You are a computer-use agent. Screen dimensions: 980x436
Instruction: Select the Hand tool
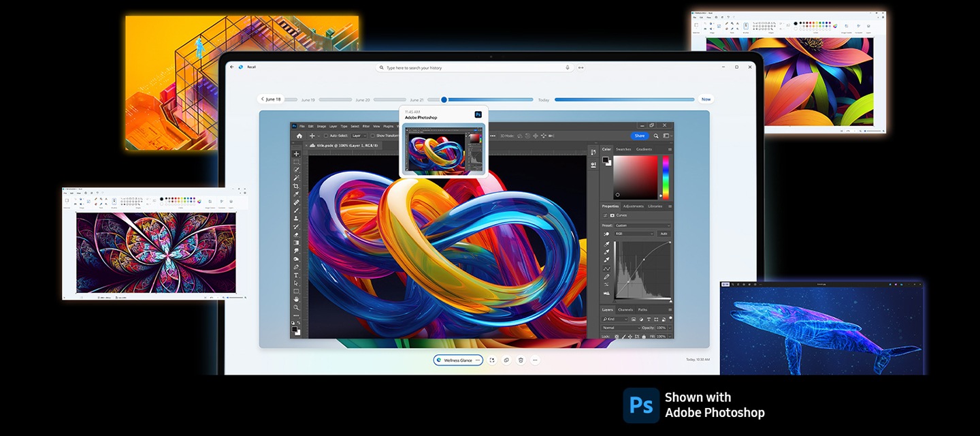[x=296, y=299]
